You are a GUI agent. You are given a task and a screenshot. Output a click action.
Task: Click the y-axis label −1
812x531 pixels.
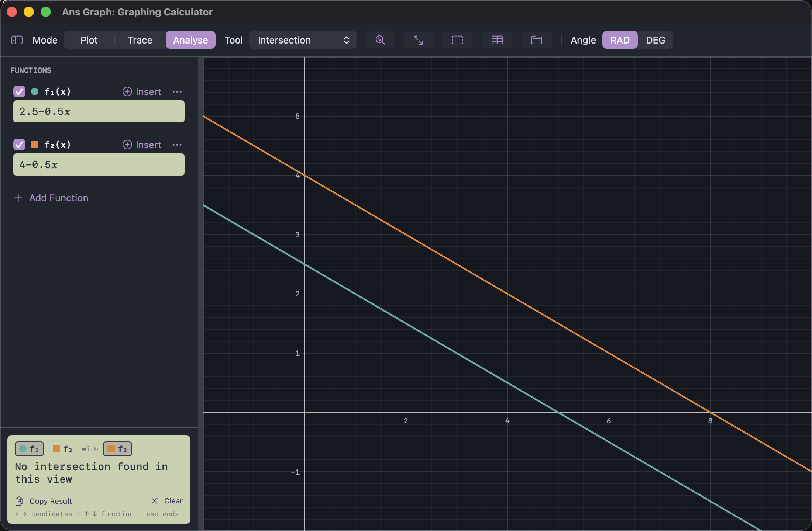pyautogui.click(x=295, y=472)
